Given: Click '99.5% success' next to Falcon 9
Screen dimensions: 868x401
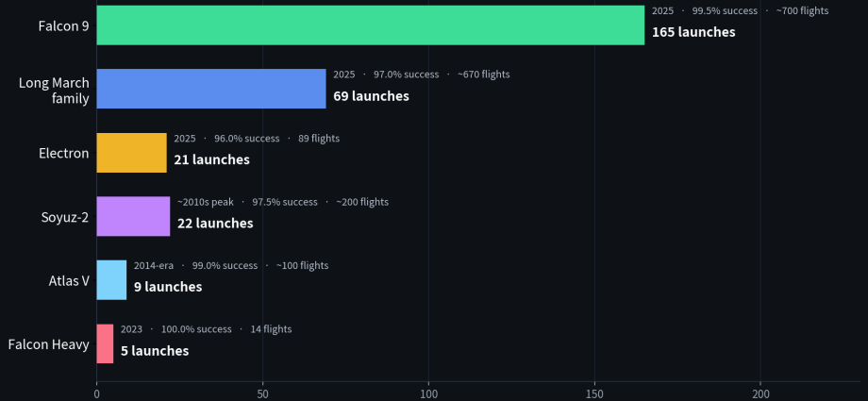Looking at the screenshot, I should tap(725, 10).
